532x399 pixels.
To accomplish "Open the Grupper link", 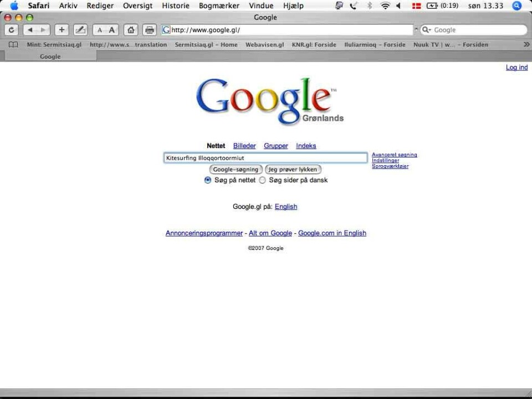I will point(276,146).
